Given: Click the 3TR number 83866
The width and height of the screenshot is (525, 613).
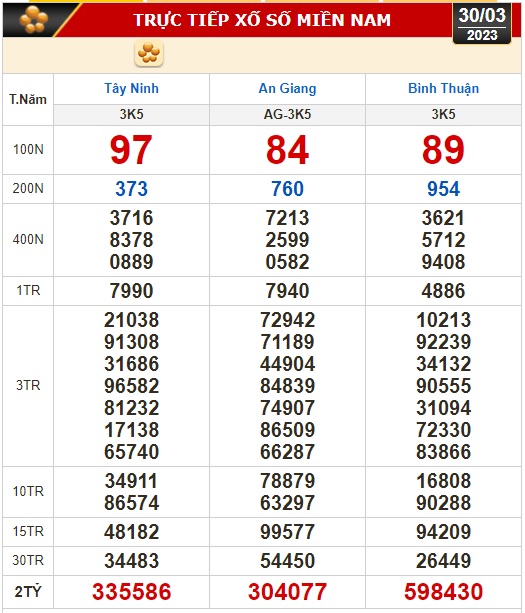Looking at the screenshot, I should coord(443,452).
